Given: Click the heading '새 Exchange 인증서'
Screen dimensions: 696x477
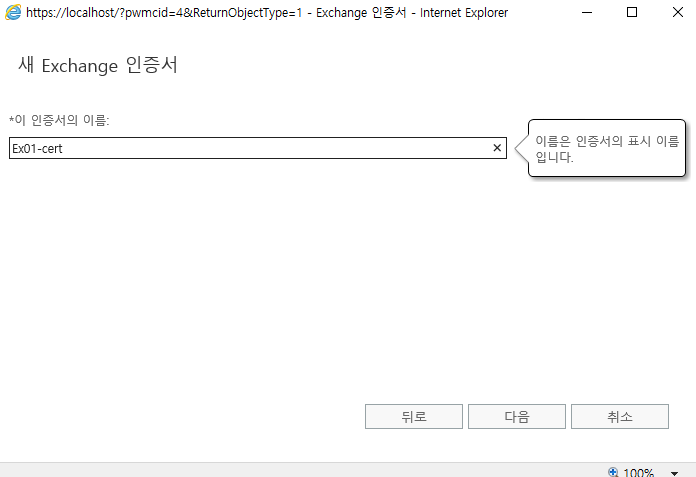Looking at the screenshot, I should point(98,66).
